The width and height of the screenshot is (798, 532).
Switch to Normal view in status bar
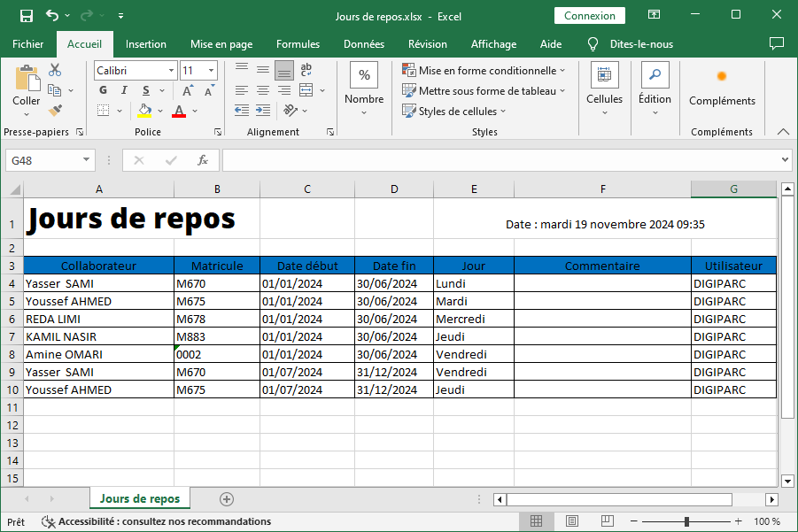pos(536,521)
